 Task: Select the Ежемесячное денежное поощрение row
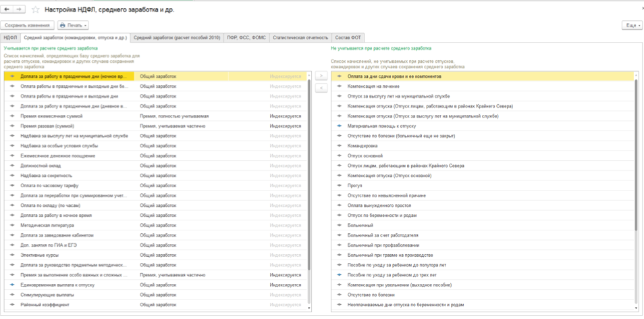pyautogui.click(x=155, y=156)
